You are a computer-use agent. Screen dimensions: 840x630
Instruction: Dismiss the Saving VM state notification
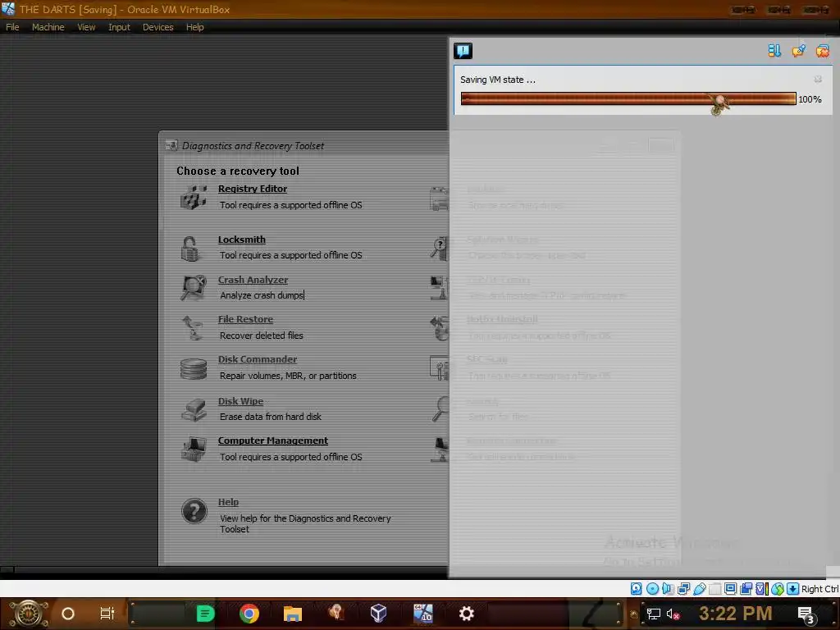tap(818, 80)
